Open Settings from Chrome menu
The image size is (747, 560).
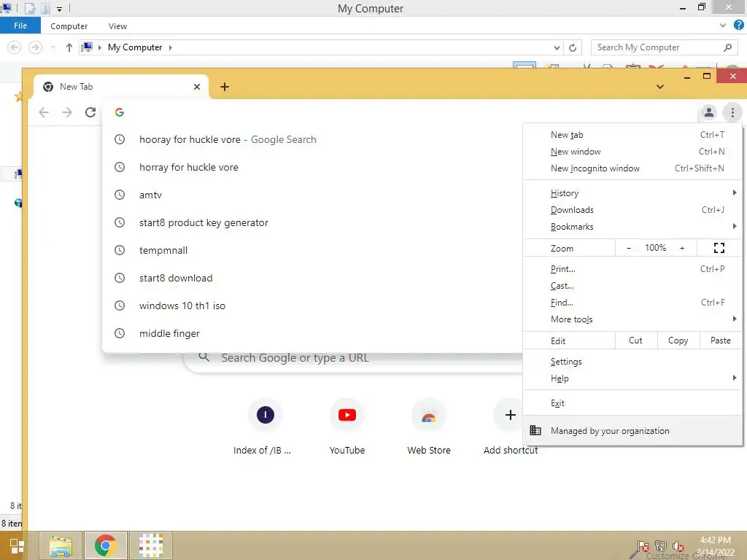pyautogui.click(x=632, y=362)
